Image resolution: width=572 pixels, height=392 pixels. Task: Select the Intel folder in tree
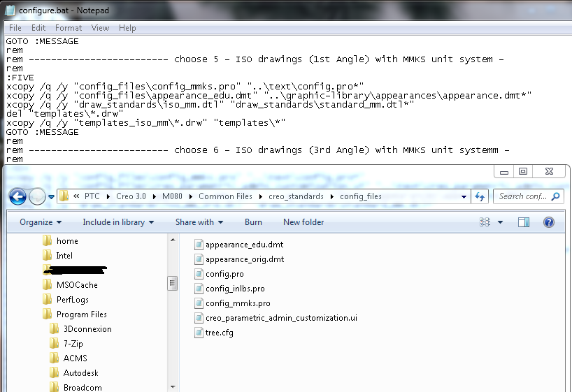pyautogui.click(x=57, y=256)
